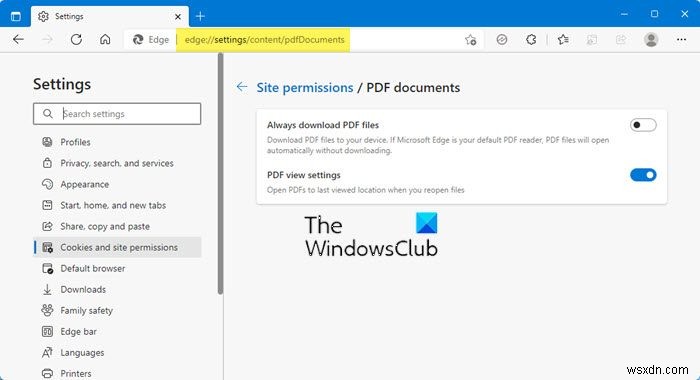Viewport: 700px width, 380px height.
Task: Focus the Search settings box
Action: pos(117,114)
